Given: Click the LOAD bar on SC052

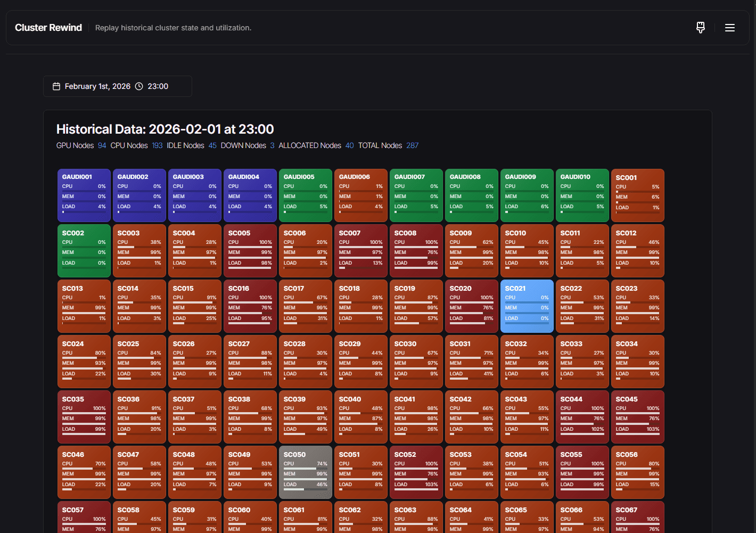Looking at the screenshot, I should [x=416, y=489].
